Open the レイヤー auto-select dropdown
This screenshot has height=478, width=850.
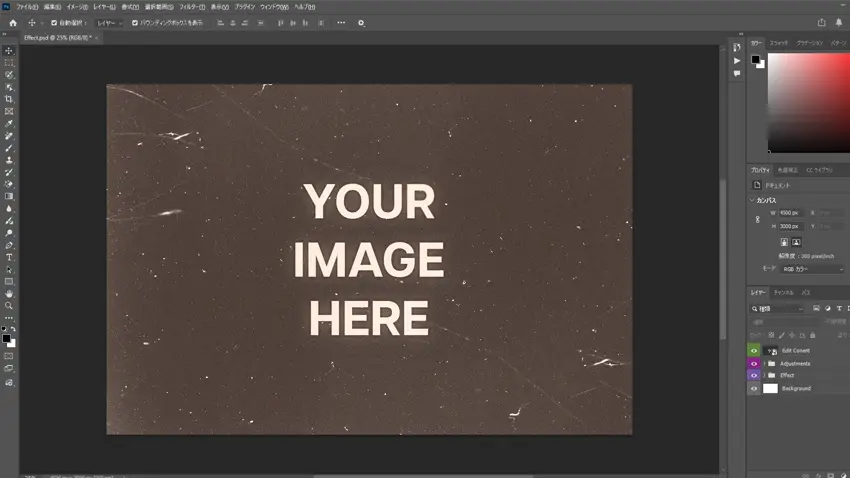click(x=109, y=23)
